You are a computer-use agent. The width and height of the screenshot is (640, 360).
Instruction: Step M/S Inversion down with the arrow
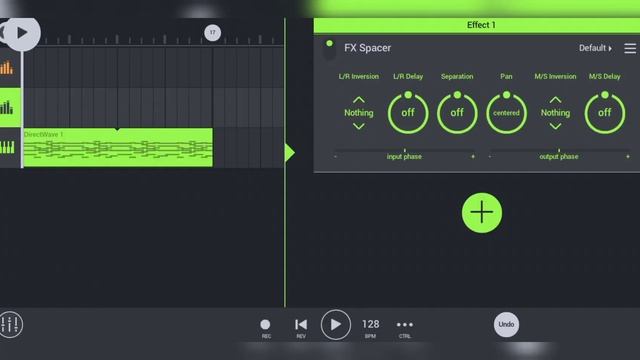(555, 126)
